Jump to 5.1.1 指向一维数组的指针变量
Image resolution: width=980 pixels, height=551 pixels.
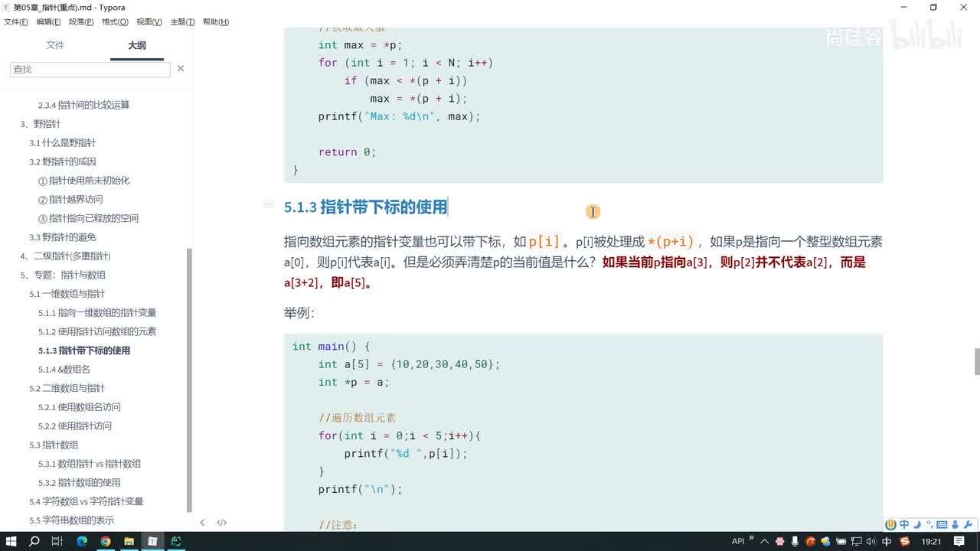pyautogui.click(x=97, y=313)
